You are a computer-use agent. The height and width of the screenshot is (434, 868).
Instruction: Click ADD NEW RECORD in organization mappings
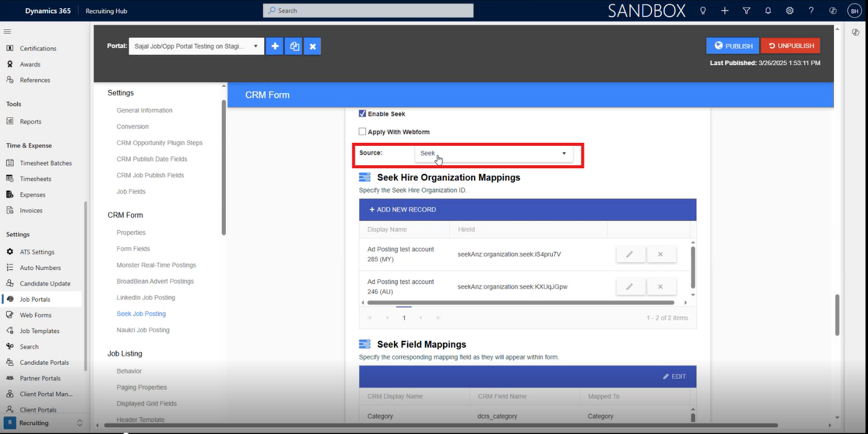(x=403, y=210)
